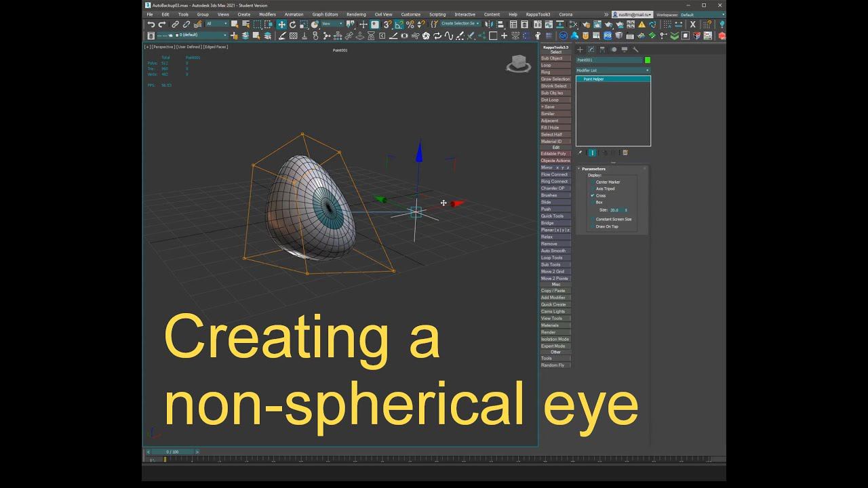Click the Rectangular Selection Region icon
Image resolution: width=868 pixels, height=488 pixels.
[x=258, y=24]
